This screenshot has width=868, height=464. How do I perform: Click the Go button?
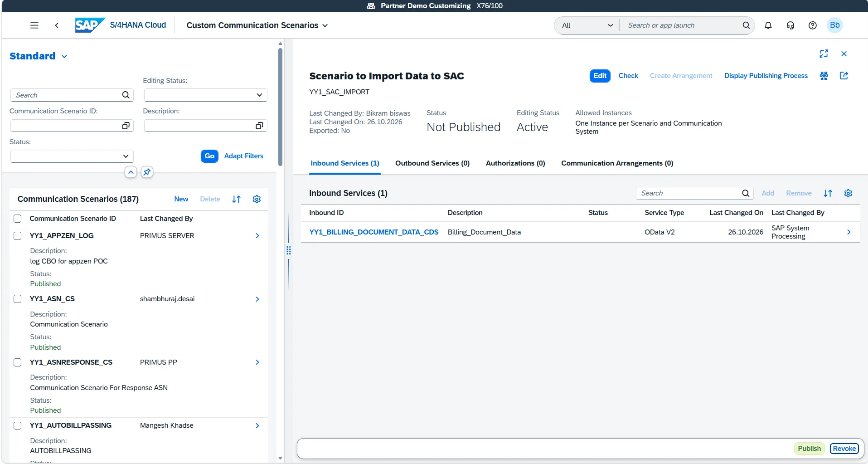tap(209, 156)
